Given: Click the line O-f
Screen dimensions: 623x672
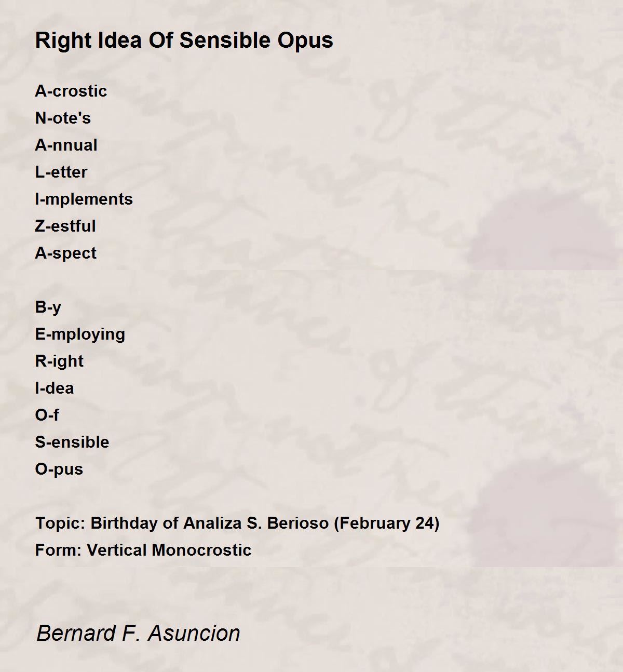Looking at the screenshot, I should point(47,415).
